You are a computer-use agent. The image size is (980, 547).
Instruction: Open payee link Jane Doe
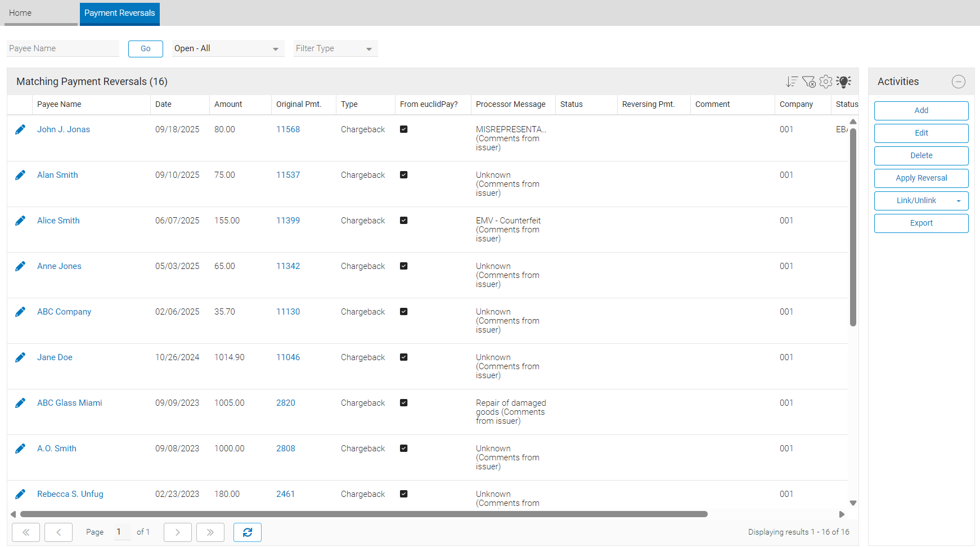click(x=55, y=357)
